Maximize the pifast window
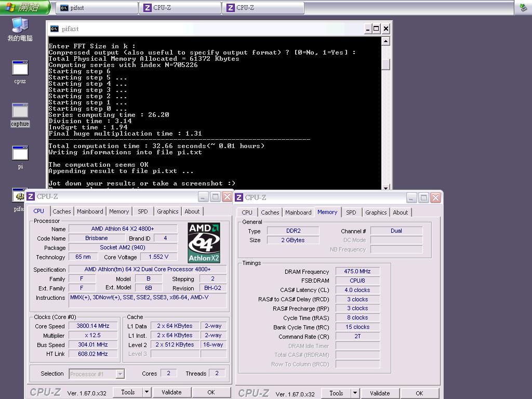 click(x=376, y=29)
